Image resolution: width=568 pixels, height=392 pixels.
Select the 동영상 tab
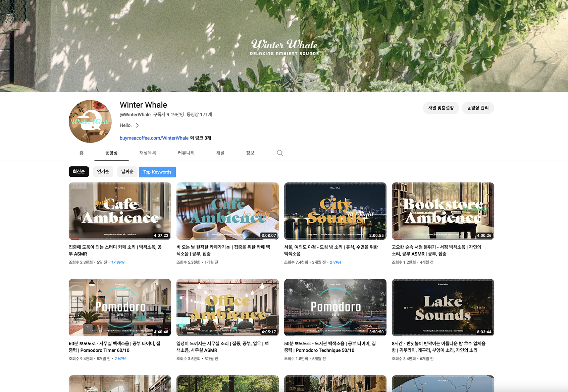111,153
